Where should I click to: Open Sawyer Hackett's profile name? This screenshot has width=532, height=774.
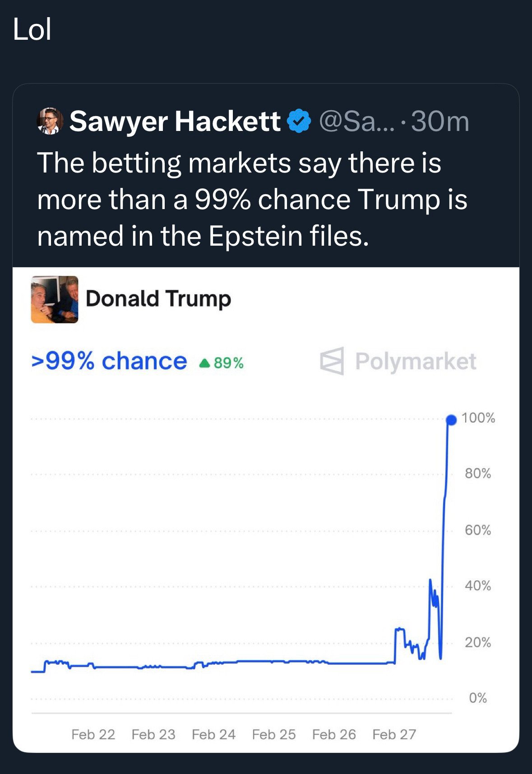tap(175, 121)
